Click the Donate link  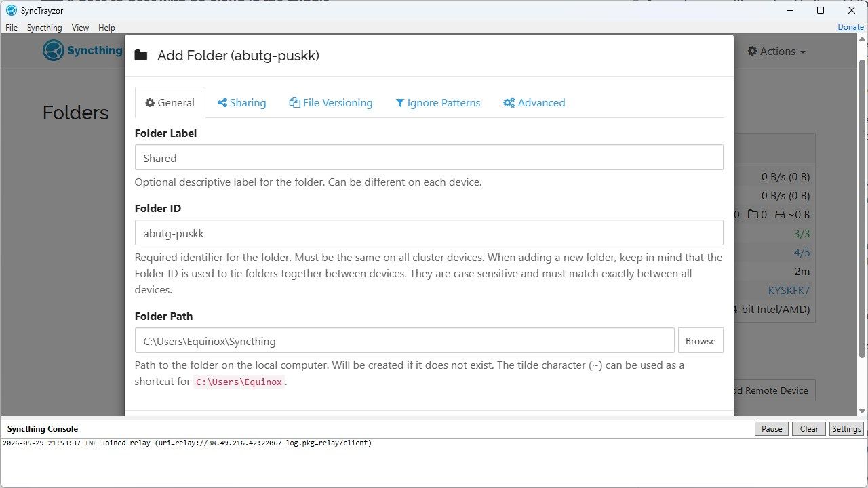pos(850,27)
